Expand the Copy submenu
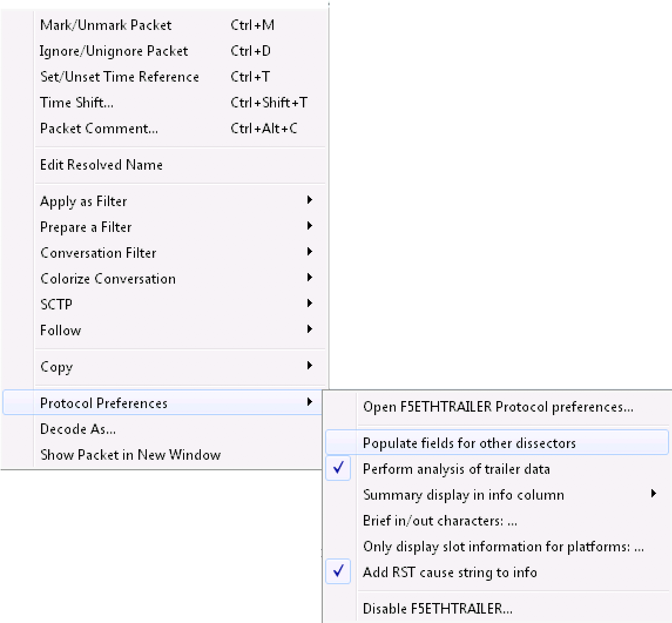 (164, 366)
